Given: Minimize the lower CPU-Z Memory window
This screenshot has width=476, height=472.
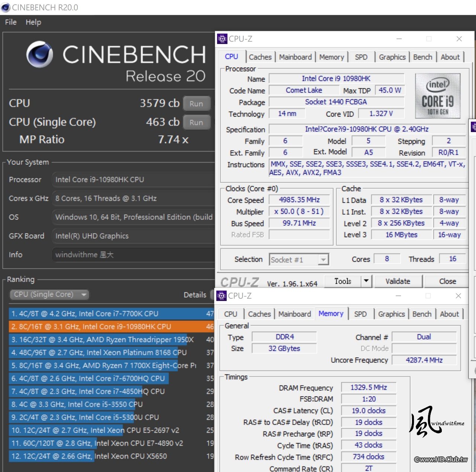Looking at the screenshot, I should coord(398,296).
